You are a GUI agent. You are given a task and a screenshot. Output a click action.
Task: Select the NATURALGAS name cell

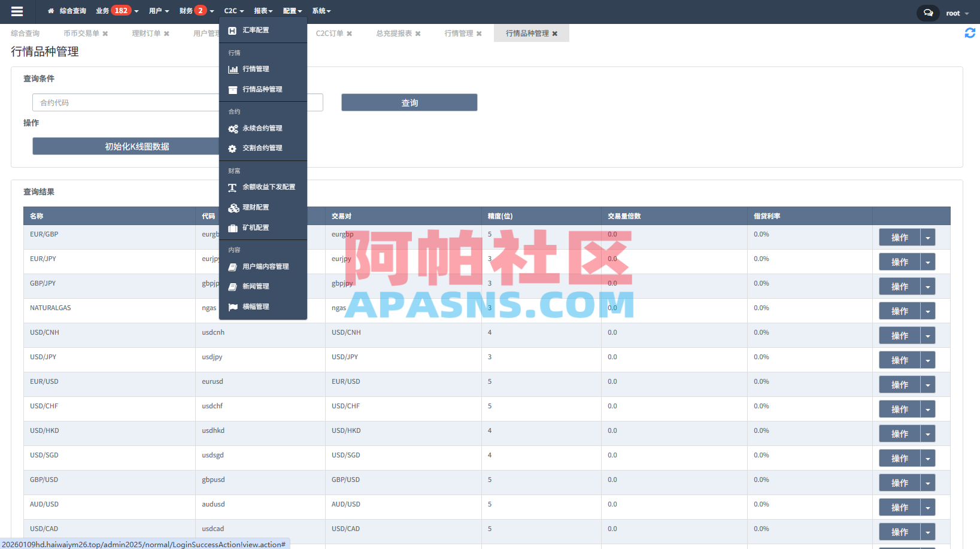(x=110, y=311)
